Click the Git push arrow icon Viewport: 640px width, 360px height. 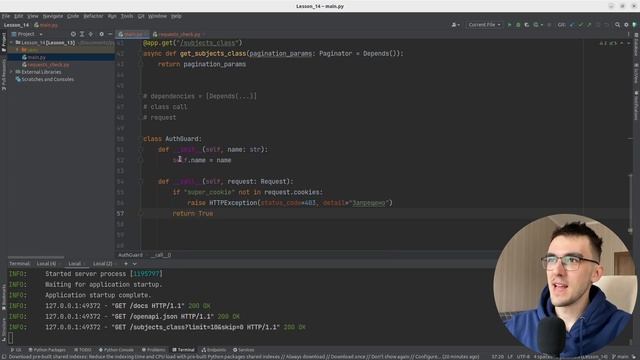589,25
